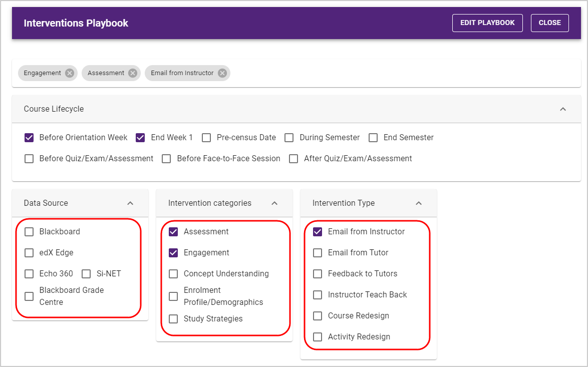Click the CLOSE button in header
588x367 pixels.
pyautogui.click(x=549, y=23)
